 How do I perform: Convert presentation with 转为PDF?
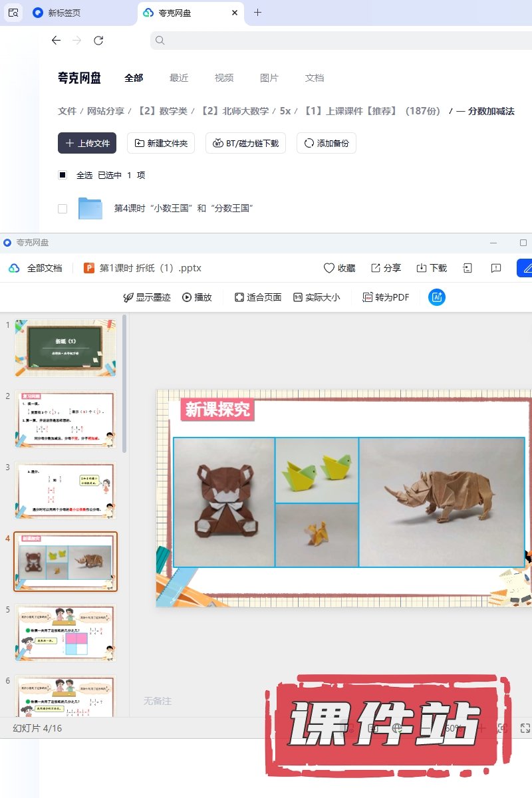[386, 297]
